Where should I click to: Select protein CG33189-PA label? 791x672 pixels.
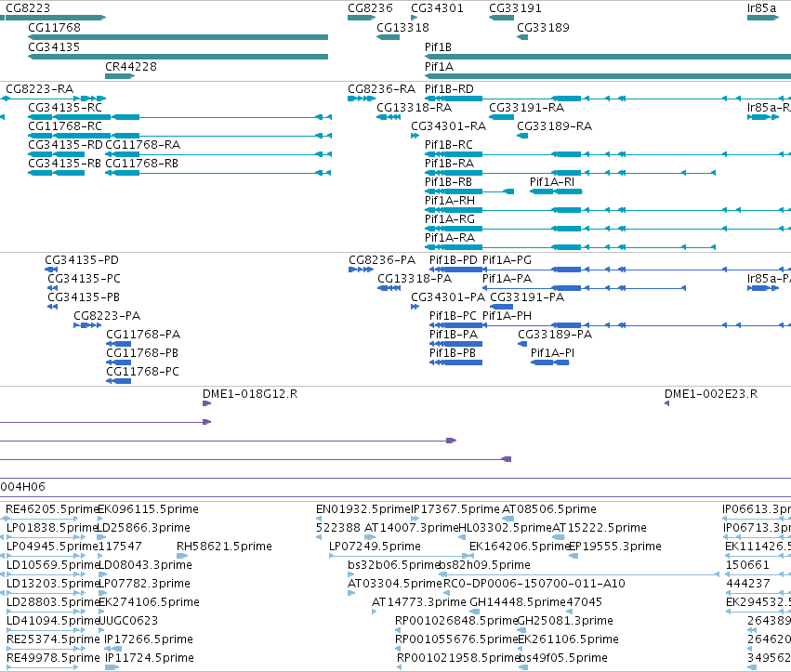(x=555, y=335)
